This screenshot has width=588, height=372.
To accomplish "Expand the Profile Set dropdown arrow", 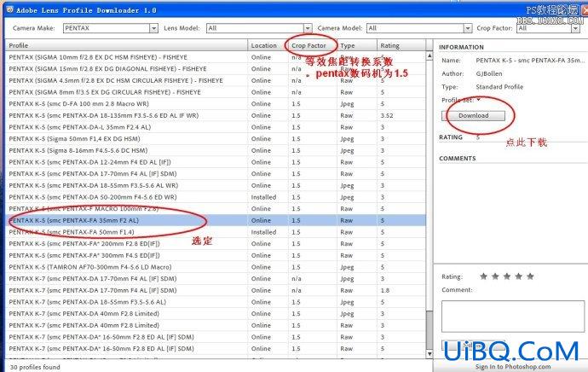I will click(479, 100).
